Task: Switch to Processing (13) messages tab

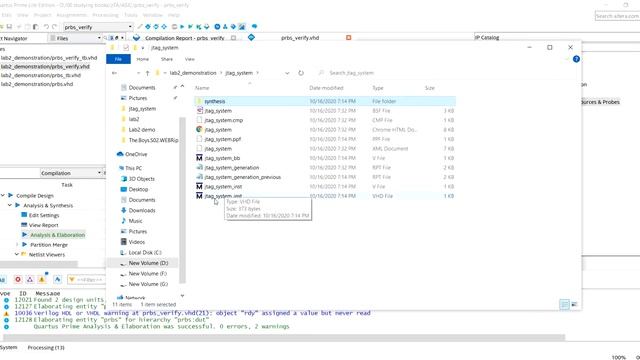Action: tap(46, 348)
